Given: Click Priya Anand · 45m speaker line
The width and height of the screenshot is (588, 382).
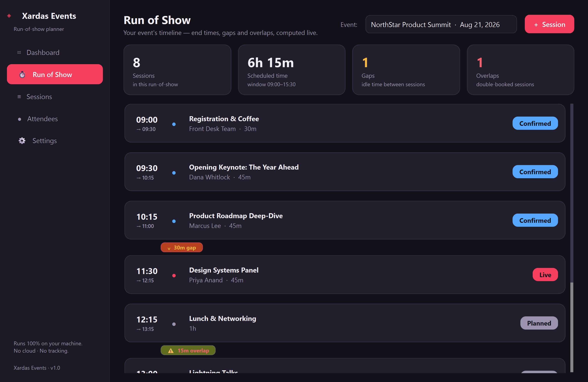Looking at the screenshot, I should pyautogui.click(x=216, y=280).
